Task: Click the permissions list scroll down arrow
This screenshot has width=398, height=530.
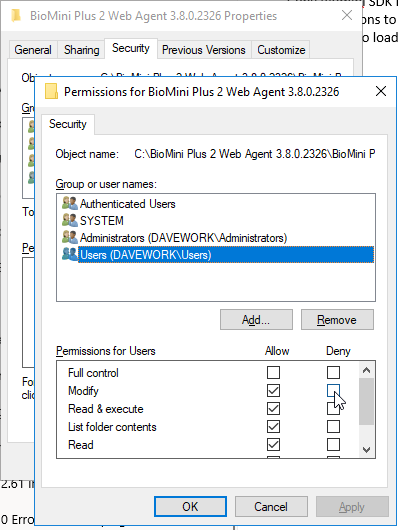Action: click(x=366, y=450)
